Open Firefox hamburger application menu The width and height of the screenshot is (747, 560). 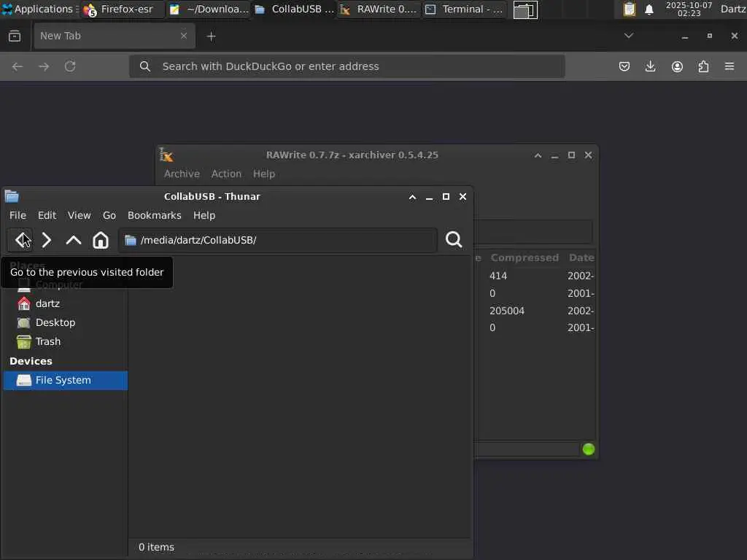[x=729, y=66]
